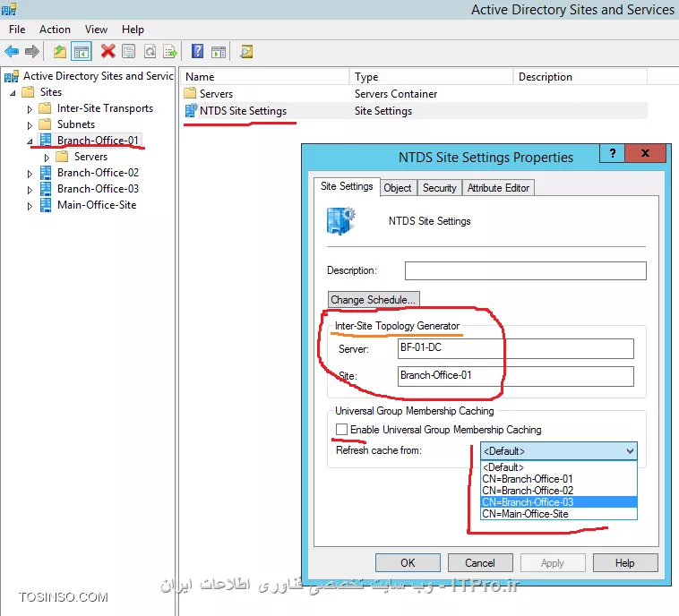Open the blue Help question mark icon

[197, 51]
